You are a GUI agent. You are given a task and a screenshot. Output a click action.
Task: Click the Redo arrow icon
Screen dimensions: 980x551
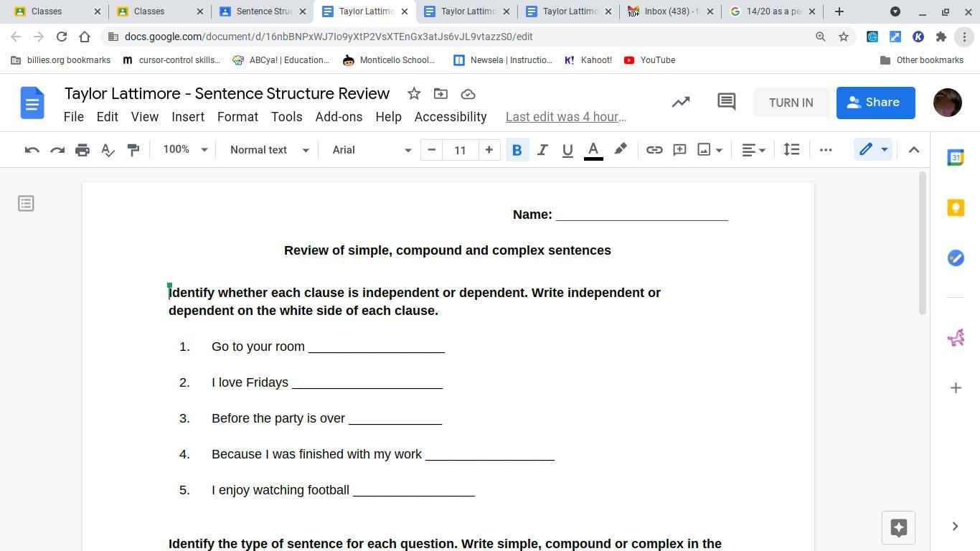[57, 150]
